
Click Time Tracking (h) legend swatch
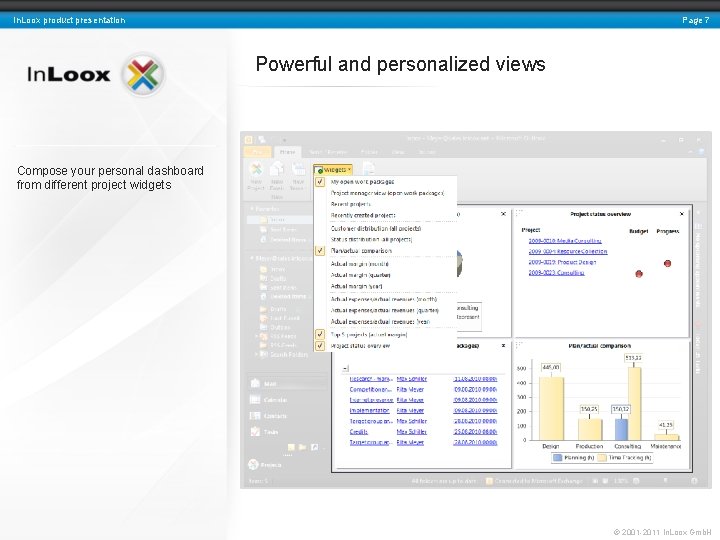(602, 458)
